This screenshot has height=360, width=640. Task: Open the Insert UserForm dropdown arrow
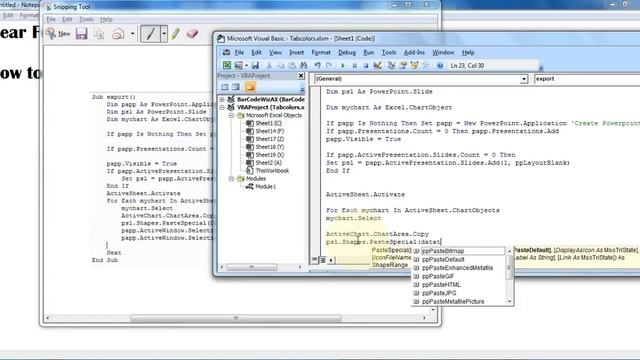pos(247,66)
